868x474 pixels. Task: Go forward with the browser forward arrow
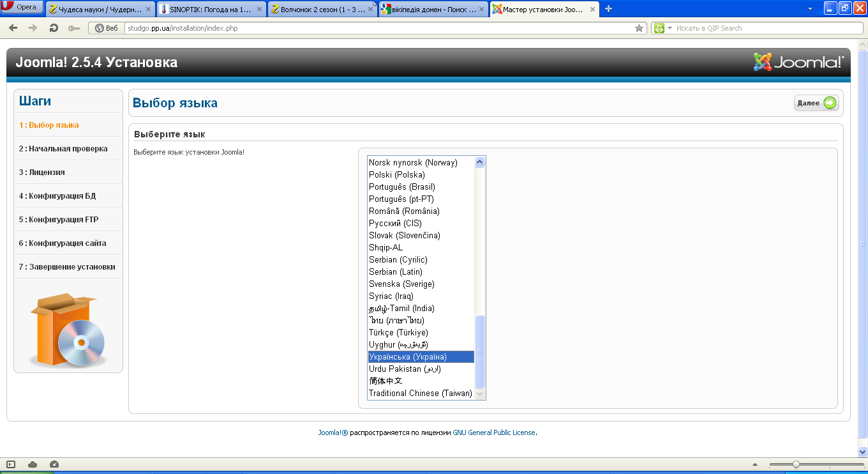point(33,28)
